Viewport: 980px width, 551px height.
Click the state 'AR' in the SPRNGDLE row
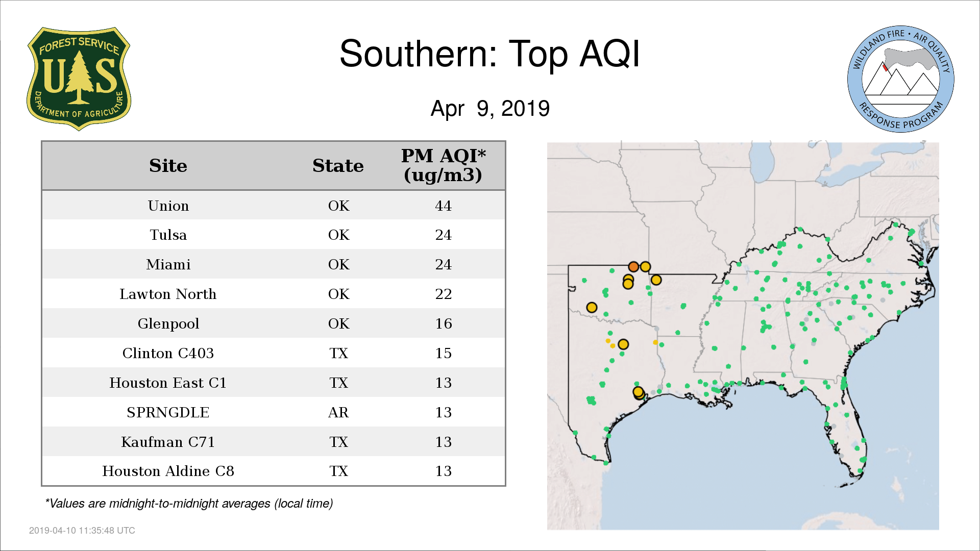(x=338, y=412)
